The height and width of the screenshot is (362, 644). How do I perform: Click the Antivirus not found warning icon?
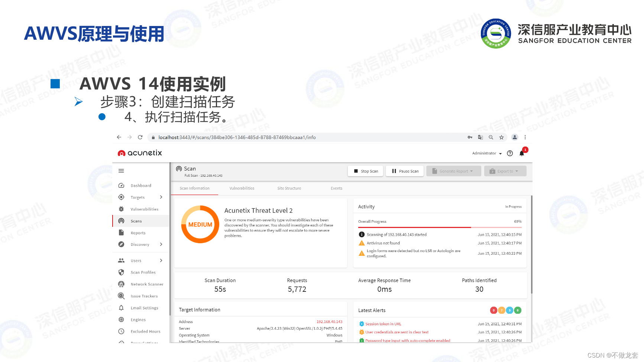tap(362, 243)
